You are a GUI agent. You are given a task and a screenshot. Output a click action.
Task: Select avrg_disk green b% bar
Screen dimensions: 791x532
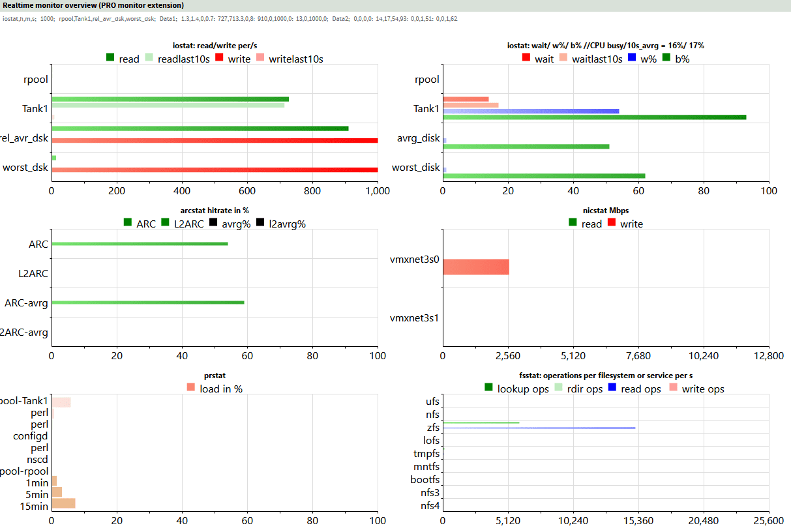click(526, 146)
